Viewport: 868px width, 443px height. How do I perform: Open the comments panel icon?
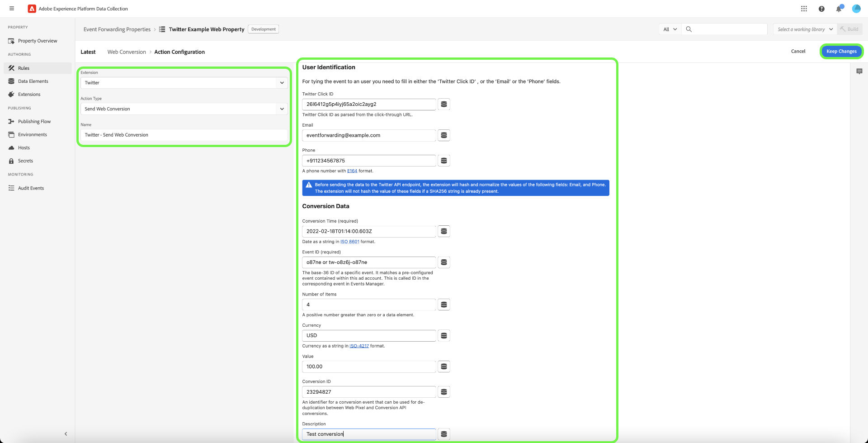coord(859,71)
